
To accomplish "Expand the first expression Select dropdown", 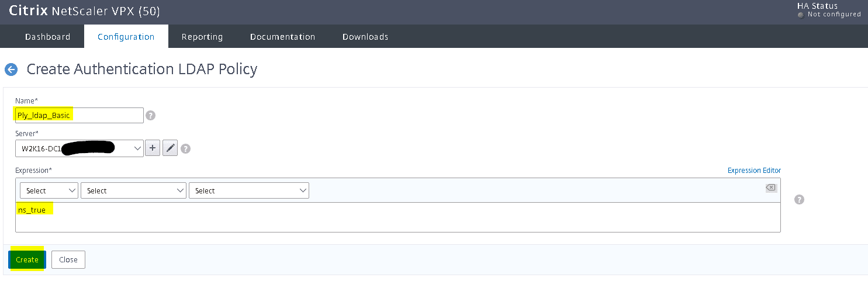I will tap(49, 190).
